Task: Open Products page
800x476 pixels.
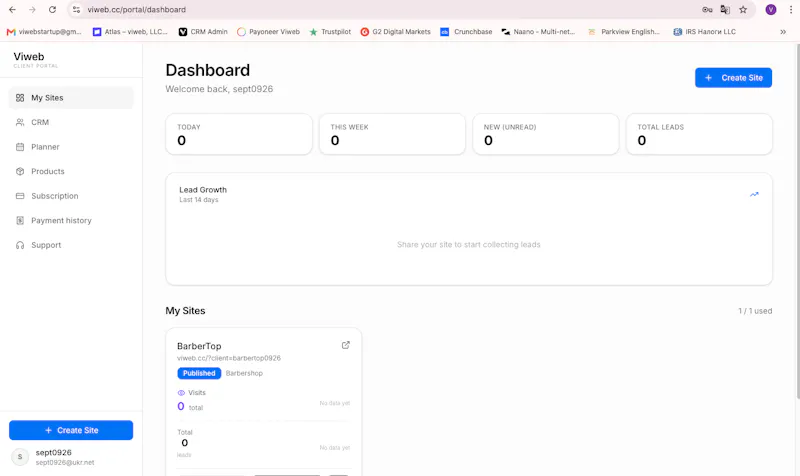Action: click(71, 171)
